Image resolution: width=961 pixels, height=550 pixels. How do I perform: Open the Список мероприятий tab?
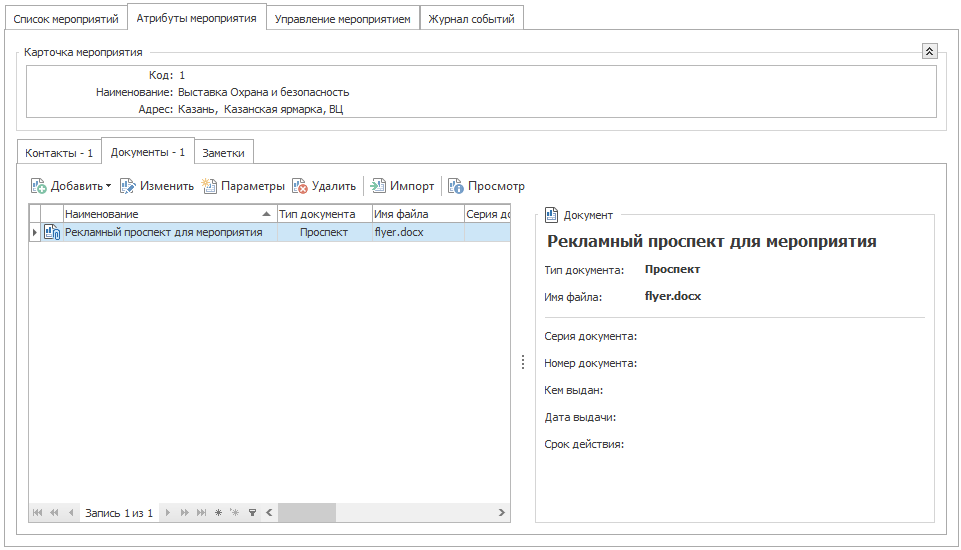(66, 19)
